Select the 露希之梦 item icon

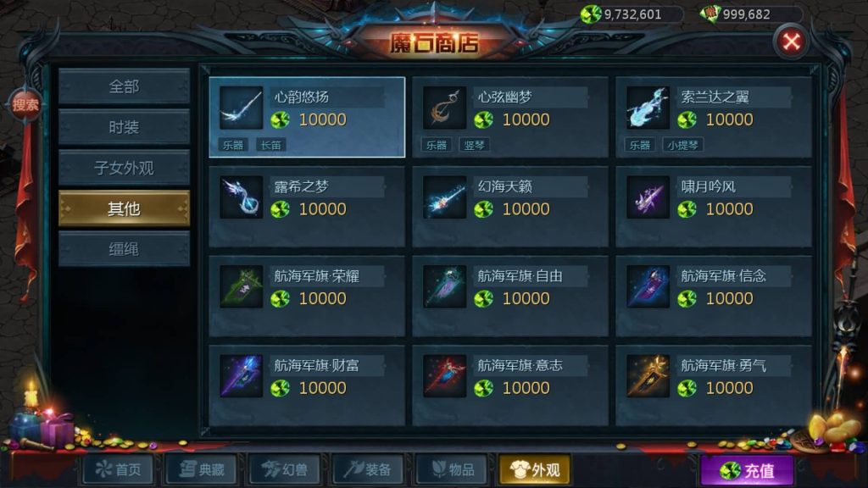241,197
